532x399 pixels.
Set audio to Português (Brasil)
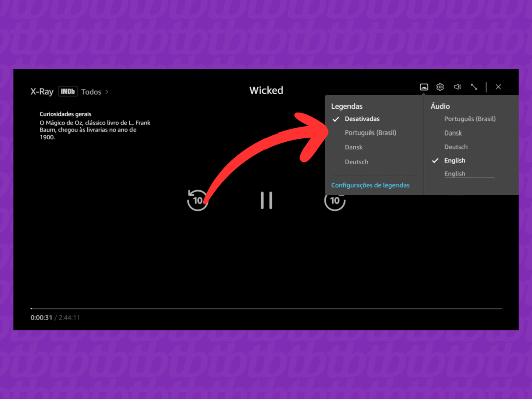tap(470, 119)
